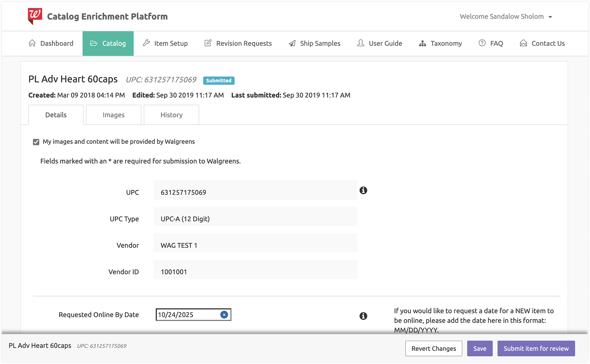Expand the Welcome Sandalow Sholom user menu
Image resolution: width=590 pixels, height=364 pixels.
(506, 17)
